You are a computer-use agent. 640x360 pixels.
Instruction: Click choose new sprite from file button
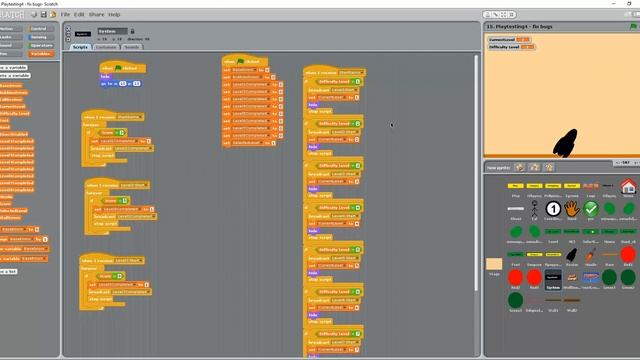[534, 167]
